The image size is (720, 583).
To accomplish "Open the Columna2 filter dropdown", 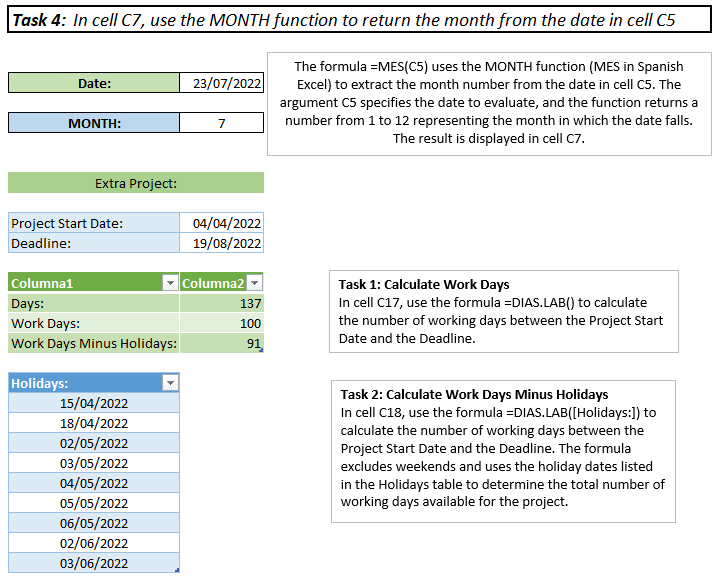I will click(x=254, y=283).
